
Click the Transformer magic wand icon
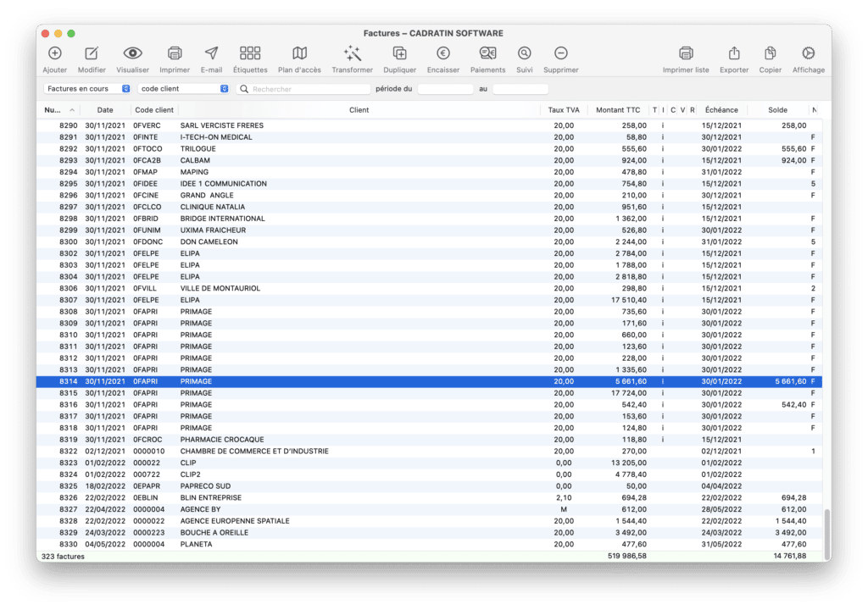352,53
